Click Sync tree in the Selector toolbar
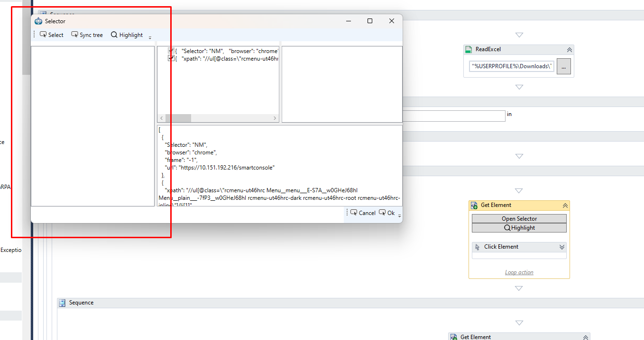The height and width of the screenshot is (340, 644). click(87, 35)
